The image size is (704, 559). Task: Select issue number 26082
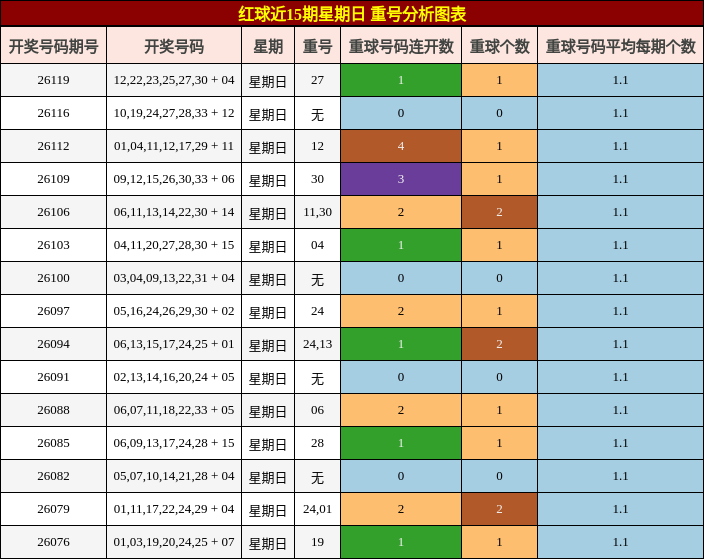pyautogui.click(x=53, y=476)
